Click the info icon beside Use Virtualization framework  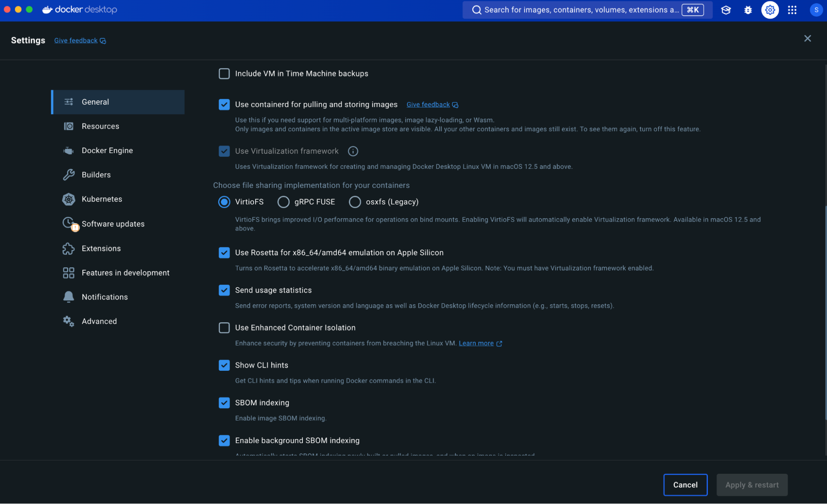pos(353,151)
